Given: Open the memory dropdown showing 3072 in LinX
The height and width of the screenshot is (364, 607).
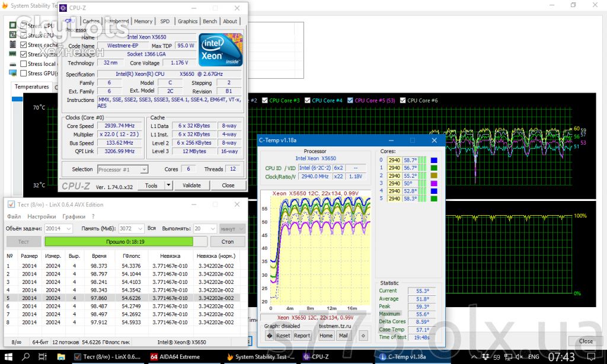Looking at the screenshot, I should pyautogui.click(x=131, y=229).
